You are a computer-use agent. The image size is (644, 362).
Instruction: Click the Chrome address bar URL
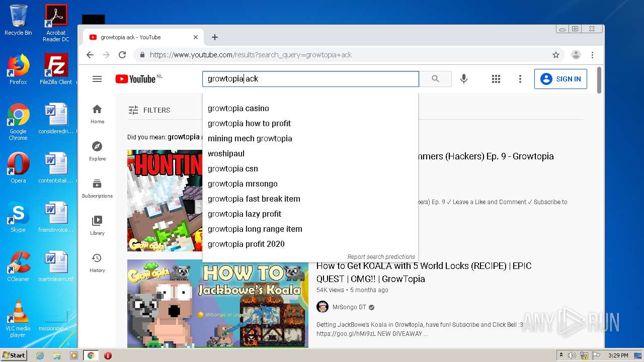click(251, 55)
